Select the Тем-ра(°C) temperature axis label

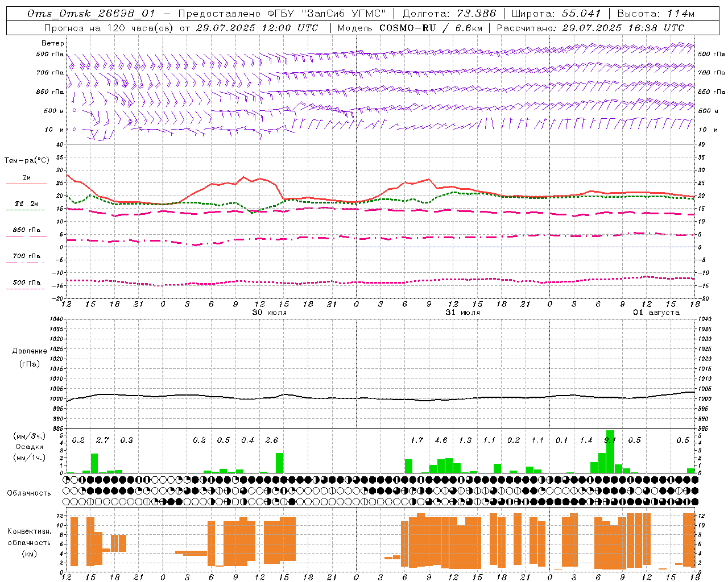[27, 161]
